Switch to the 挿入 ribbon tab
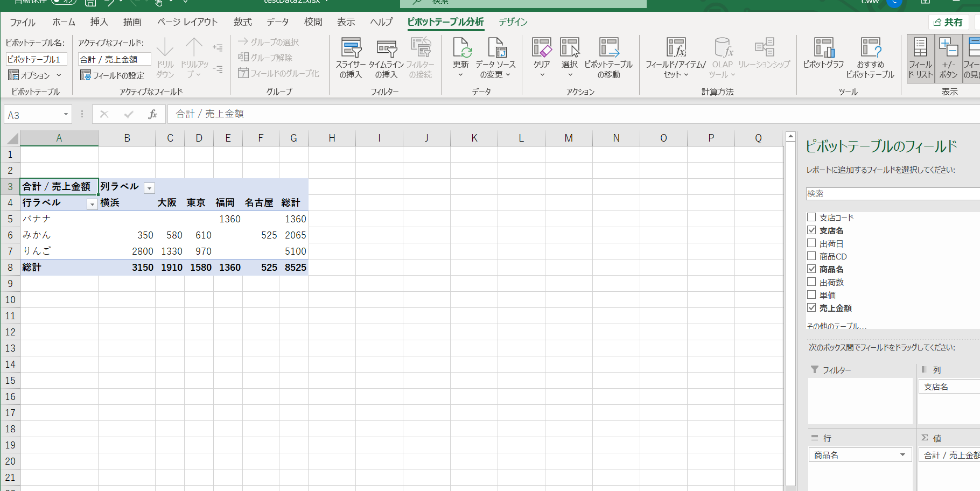 (99, 22)
